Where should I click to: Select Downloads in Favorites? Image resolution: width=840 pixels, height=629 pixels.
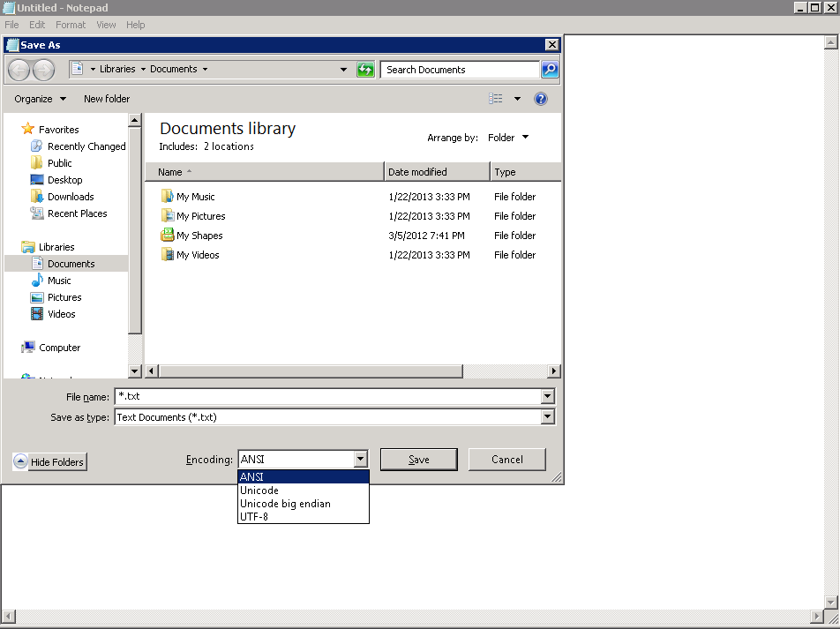71,197
